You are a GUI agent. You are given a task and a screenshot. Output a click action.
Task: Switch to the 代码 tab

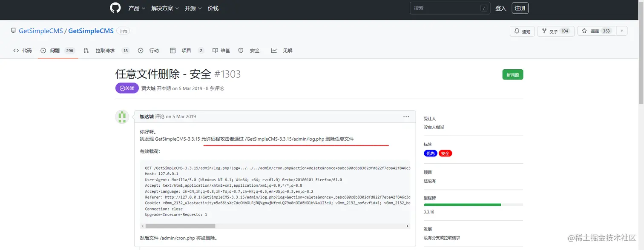coord(23,51)
